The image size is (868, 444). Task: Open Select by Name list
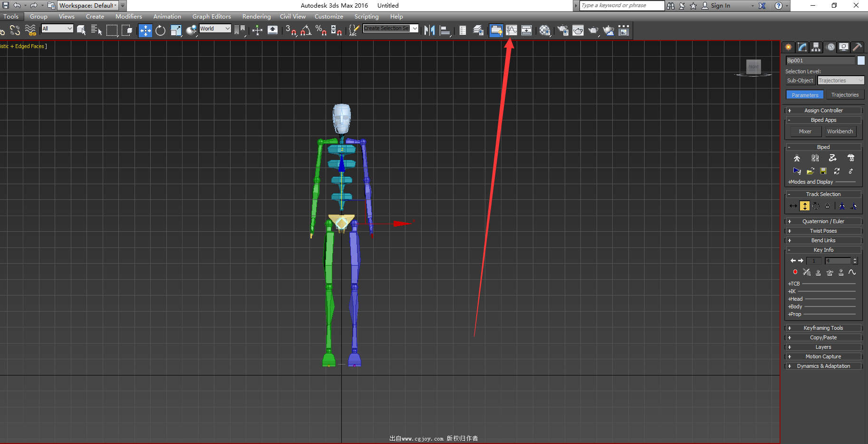(96, 30)
